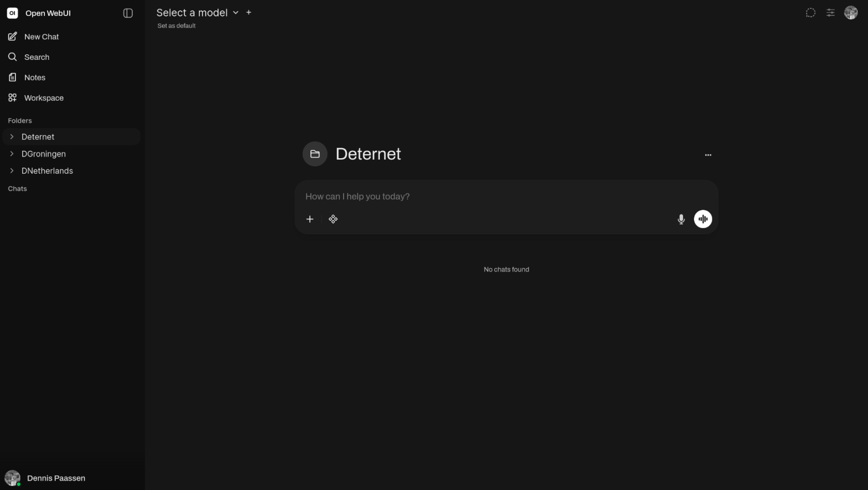Select the Deternet folder in sidebar
868x490 pixels.
[38, 137]
